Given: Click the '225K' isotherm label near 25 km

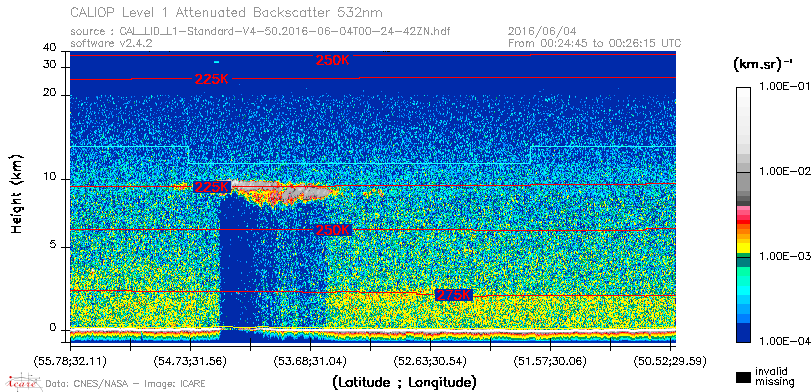Looking at the screenshot, I should 212,79.
